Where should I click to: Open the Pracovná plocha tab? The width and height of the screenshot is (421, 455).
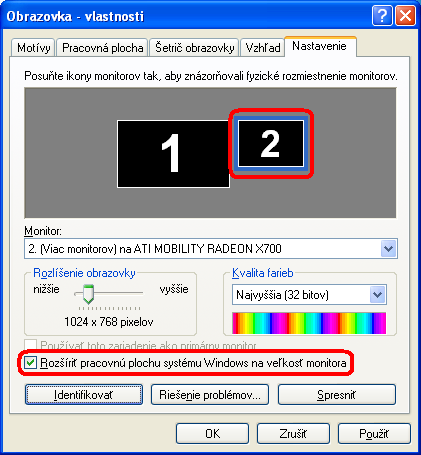coord(102,48)
